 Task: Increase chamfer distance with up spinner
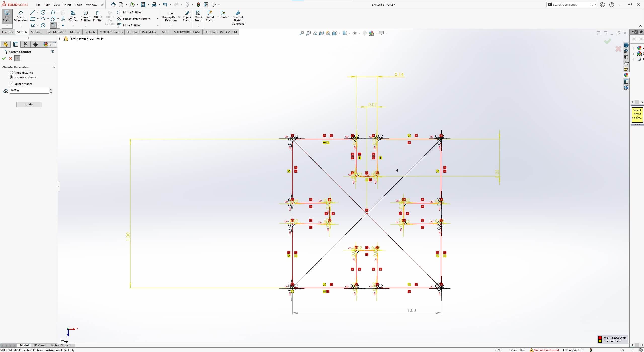[51, 89]
